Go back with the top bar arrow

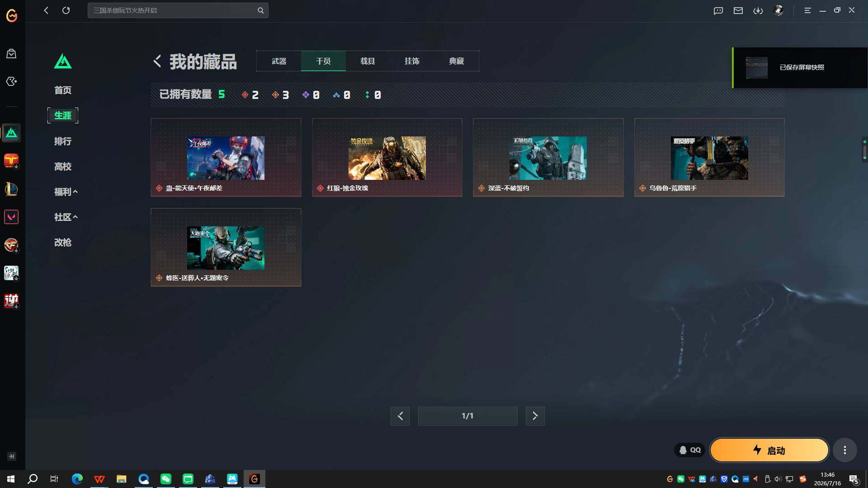[46, 10]
